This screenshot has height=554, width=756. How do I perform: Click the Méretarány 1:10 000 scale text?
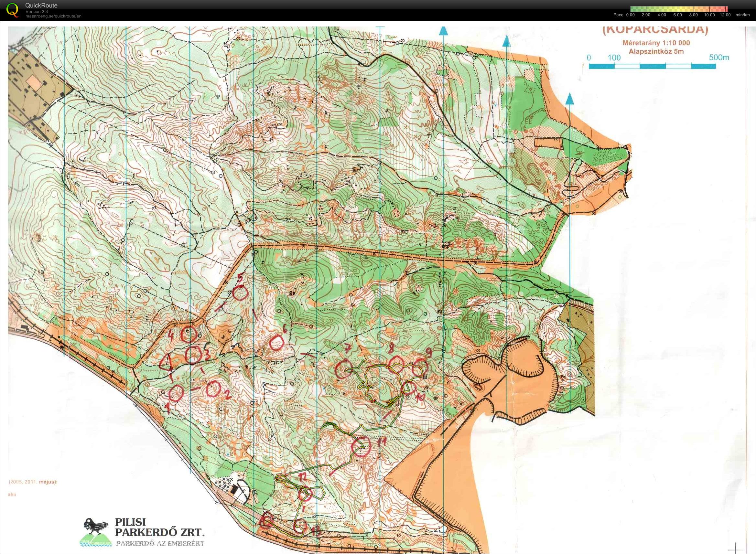656,43
